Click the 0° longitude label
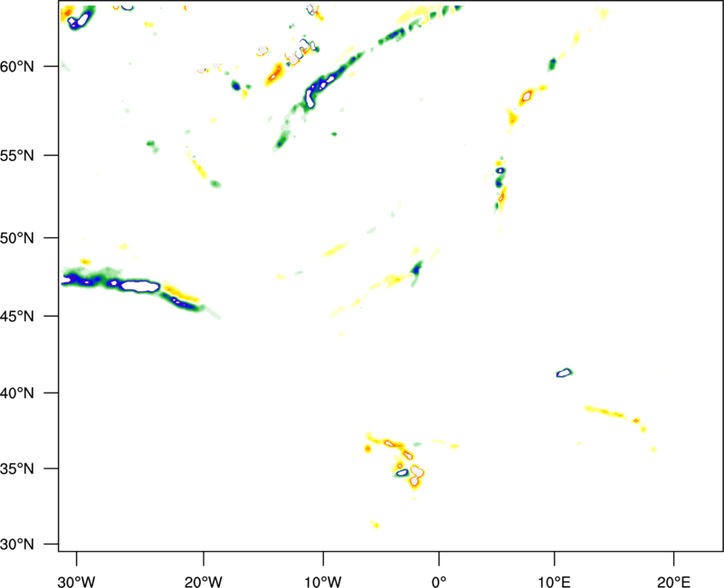Image resolution: width=724 pixels, height=588 pixels. tap(439, 582)
